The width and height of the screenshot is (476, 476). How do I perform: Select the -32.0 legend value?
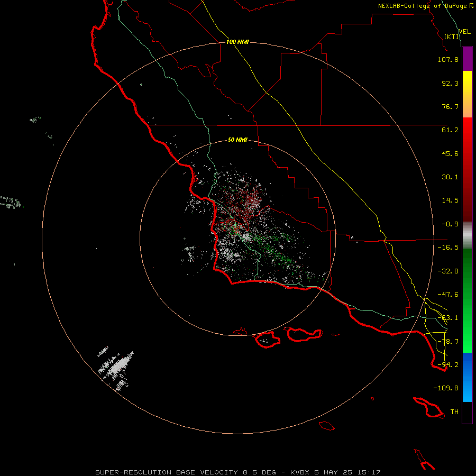click(x=448, y=271)
